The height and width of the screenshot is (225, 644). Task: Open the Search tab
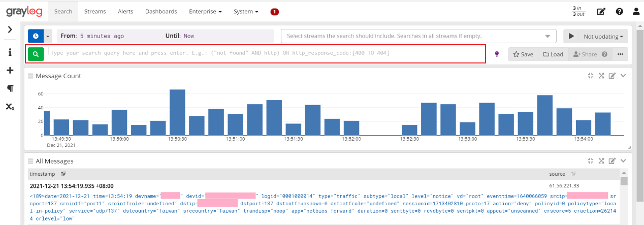pyautogui.click(x=63, y=11)
